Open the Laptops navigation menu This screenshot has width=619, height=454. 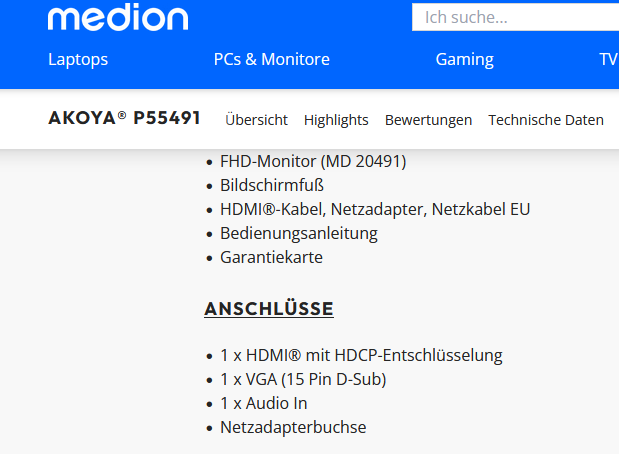coord(78,60)
